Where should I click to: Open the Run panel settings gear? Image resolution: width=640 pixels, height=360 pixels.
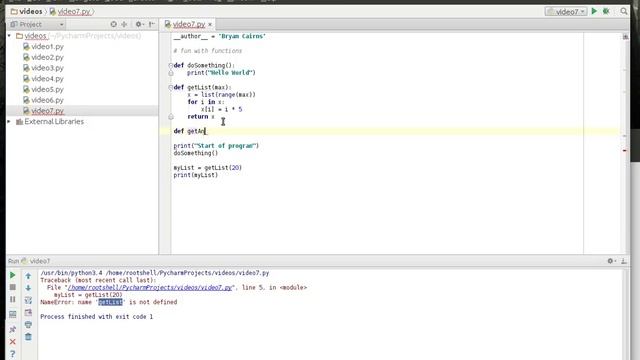pos(611,261)
